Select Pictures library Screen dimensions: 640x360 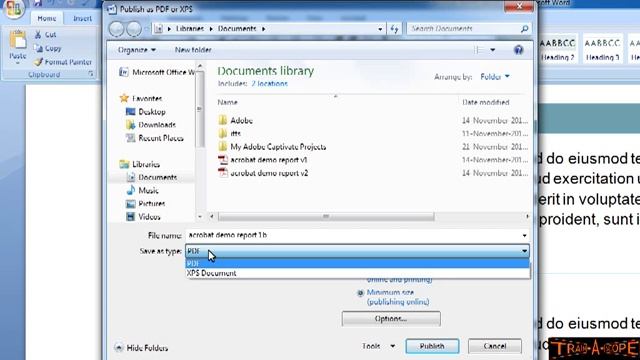[145, 204]
